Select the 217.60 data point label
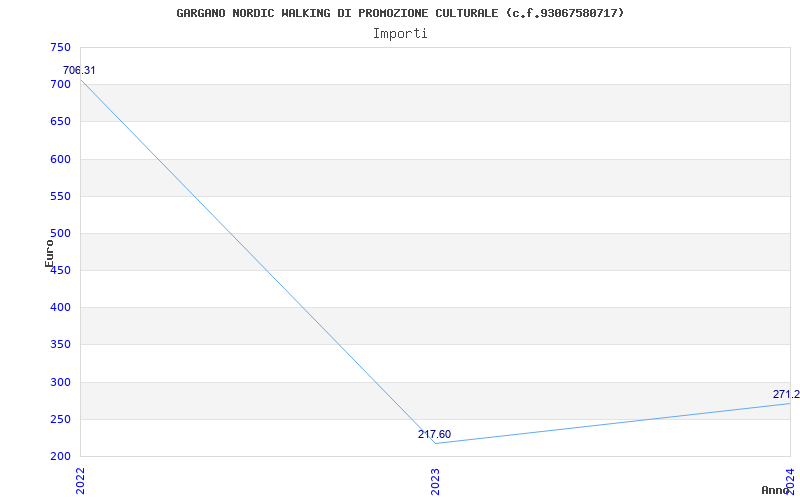 (x=434, y=434)
